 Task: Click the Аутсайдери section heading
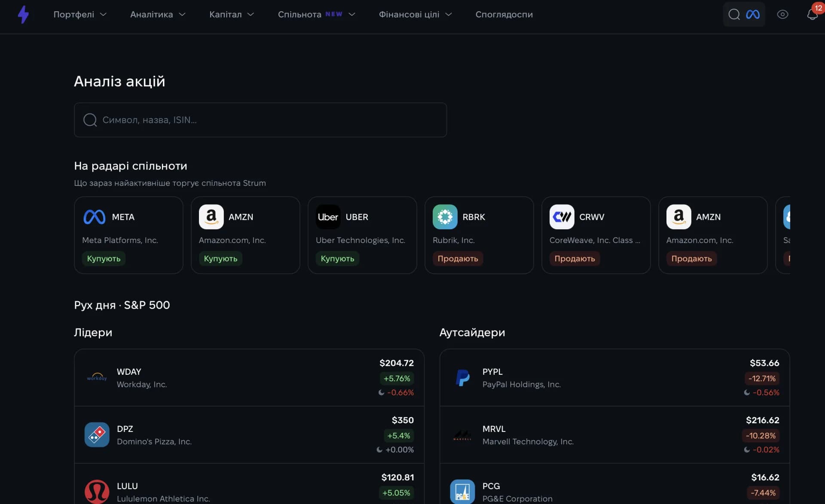coord(472,332)
